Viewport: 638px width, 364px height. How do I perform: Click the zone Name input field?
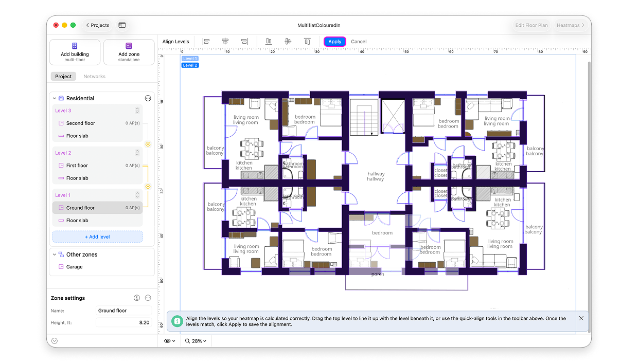tap(124, 311)
